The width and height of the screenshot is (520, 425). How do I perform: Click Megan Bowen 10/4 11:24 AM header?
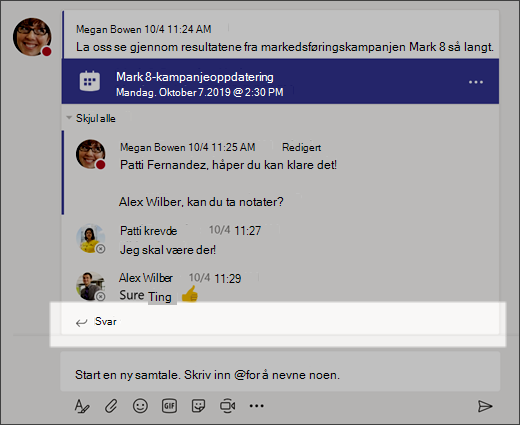tap(144, 29)
